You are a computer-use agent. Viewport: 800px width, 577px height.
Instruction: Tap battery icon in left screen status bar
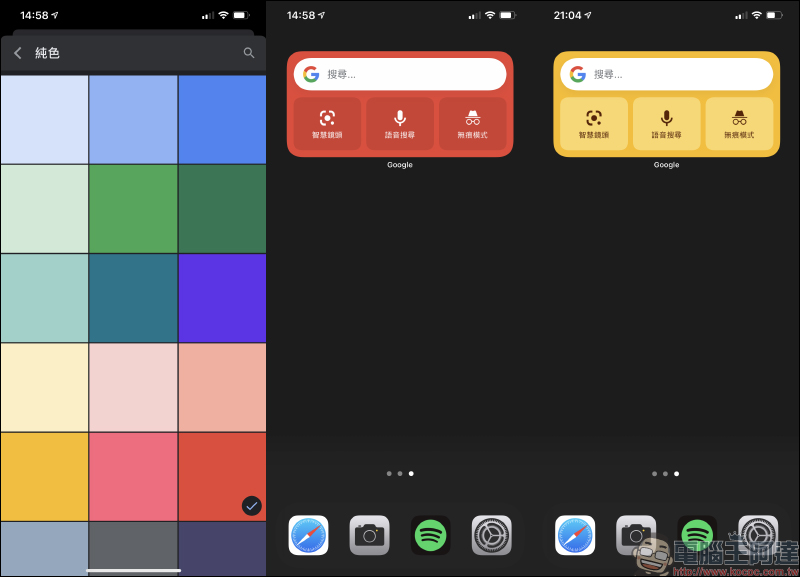coord(241,15)
